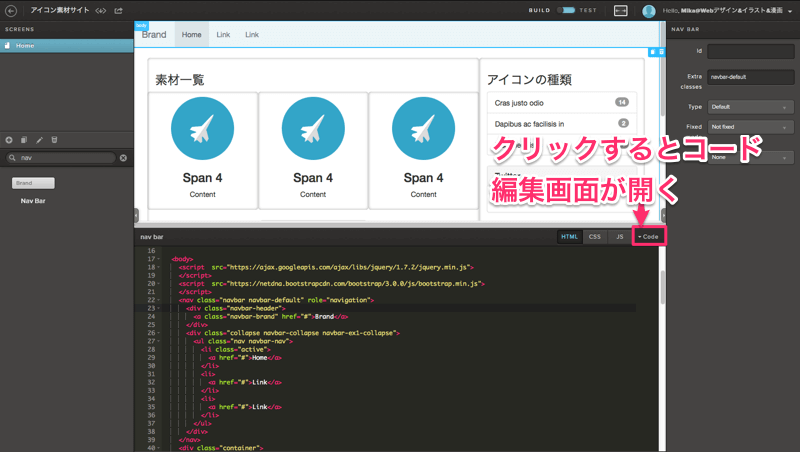Click the code editor vertical scrollbar

tap(663, 287)
